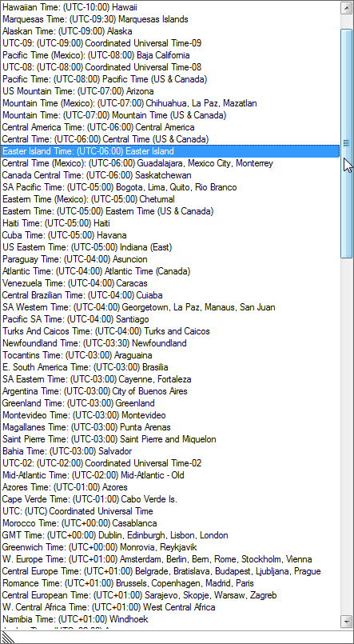Image resolution: width=354 pixels, height=644 pixels.
Task: Click scrollbar track below the thumb
Action: click(347, 436)
